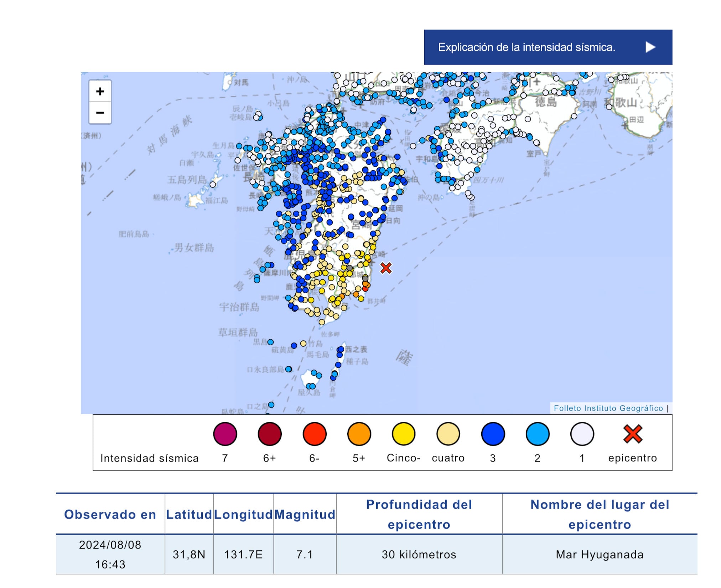Click the intensity 1 white legend circle
This screenshot has height=588, width=721.
tap(582, 434)
